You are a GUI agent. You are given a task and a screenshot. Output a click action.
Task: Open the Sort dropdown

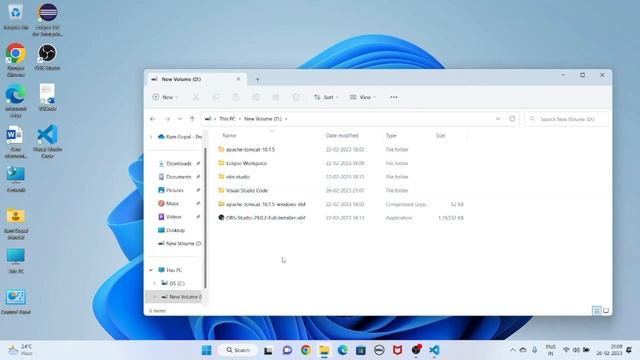coord(326,97)
